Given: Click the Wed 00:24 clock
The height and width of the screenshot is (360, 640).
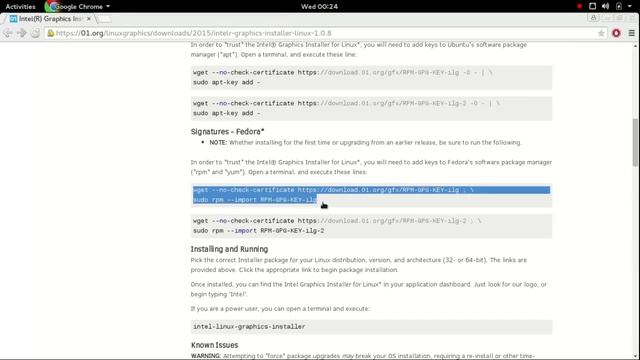Looking at the screenshot, I should pos(319,6).
